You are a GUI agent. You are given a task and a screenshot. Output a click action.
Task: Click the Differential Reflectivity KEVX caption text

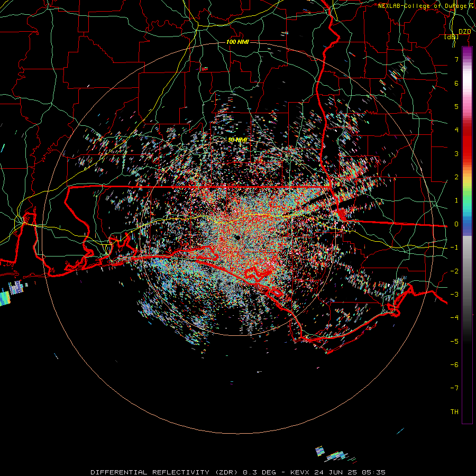point(238,472)
